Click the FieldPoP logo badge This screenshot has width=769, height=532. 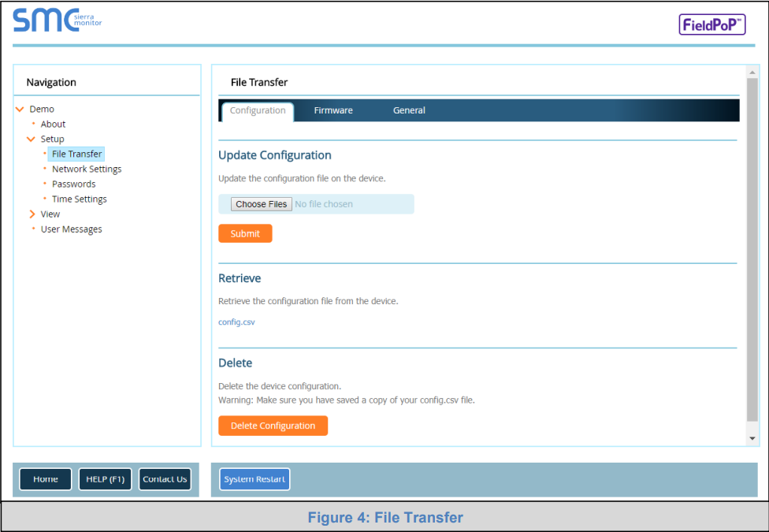coord(711,24)
